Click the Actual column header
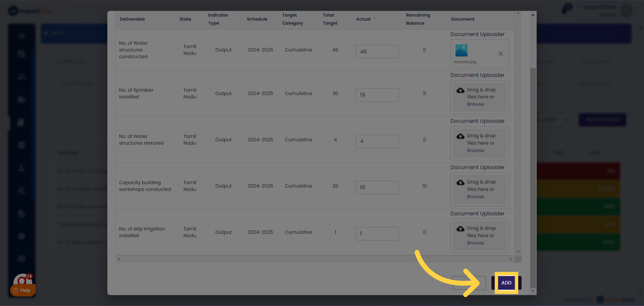Image resolution: width=644 pixels, height=306 pixels. pyautogui.click(x=363, y=19)
